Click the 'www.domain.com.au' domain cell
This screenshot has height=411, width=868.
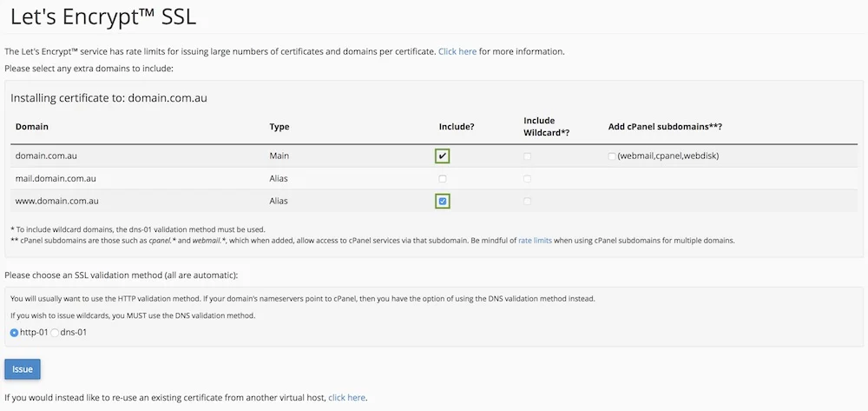57,202
